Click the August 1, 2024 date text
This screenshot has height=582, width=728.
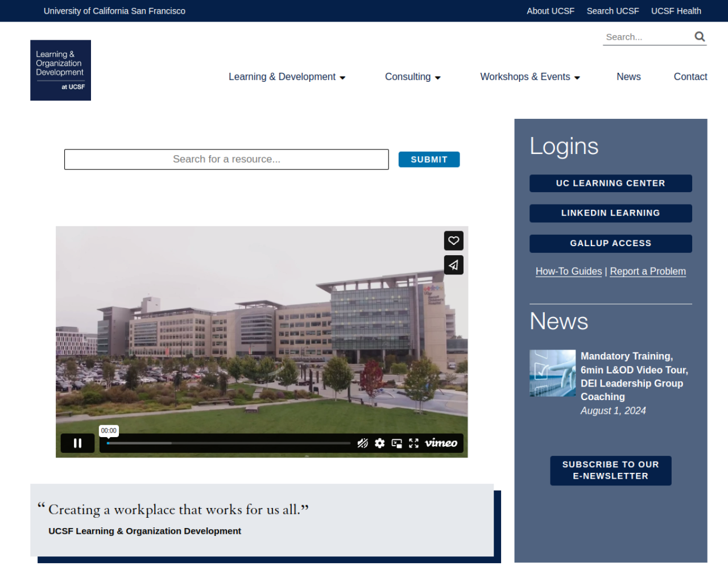(613, 411)
